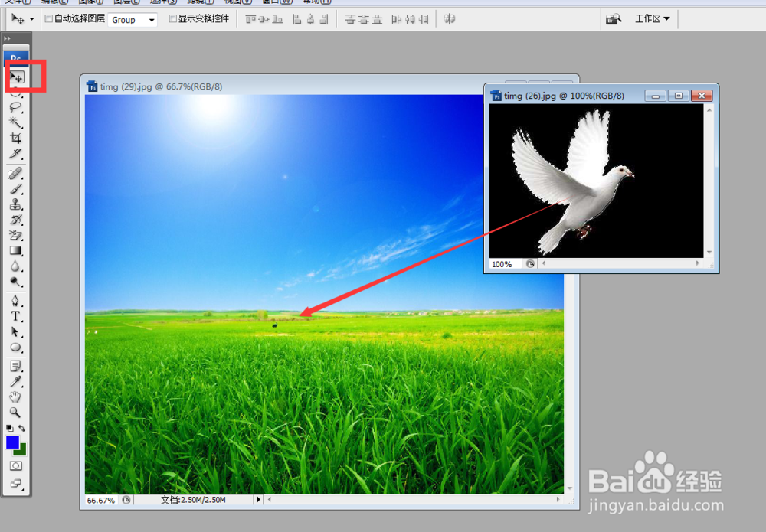This screenshot has height=532, width=766.
Task: Select the Hand tool
Action: (x=15, y=397)
